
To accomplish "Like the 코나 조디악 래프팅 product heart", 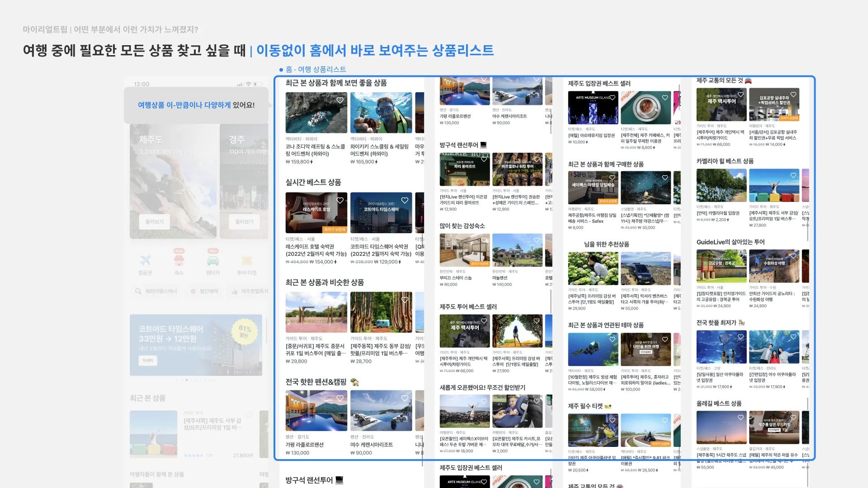I will pyautogui.click(x=340, y=100).
